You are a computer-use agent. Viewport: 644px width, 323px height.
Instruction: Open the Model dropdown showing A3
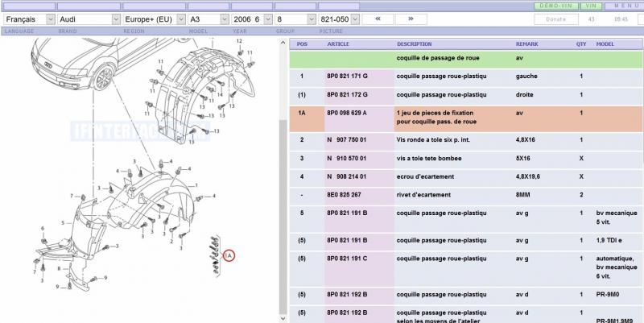click(x=208, y=19)
